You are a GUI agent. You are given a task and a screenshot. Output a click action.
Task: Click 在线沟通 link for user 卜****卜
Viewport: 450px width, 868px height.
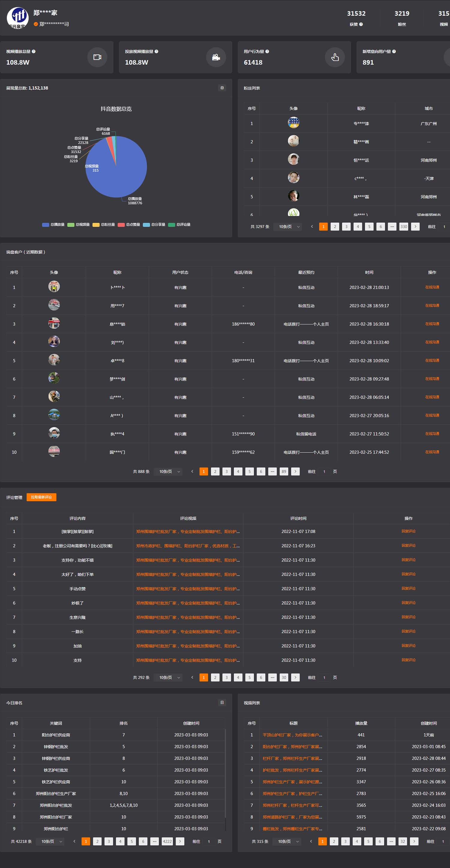(432, 287)
